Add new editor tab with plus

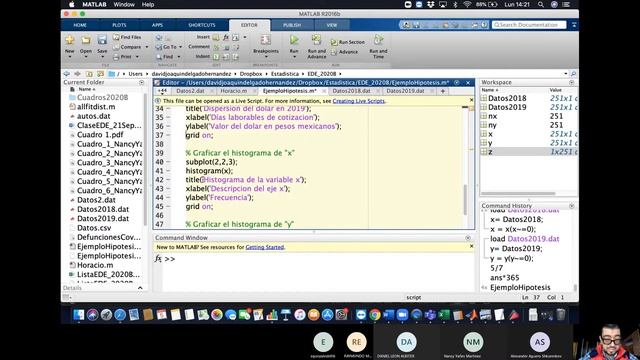click(443, 91)
